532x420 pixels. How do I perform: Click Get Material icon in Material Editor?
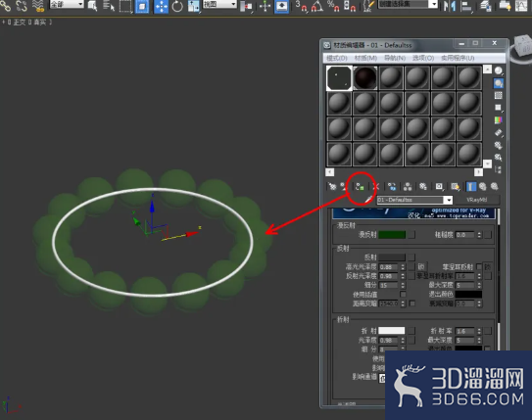(x=332, y=186)
